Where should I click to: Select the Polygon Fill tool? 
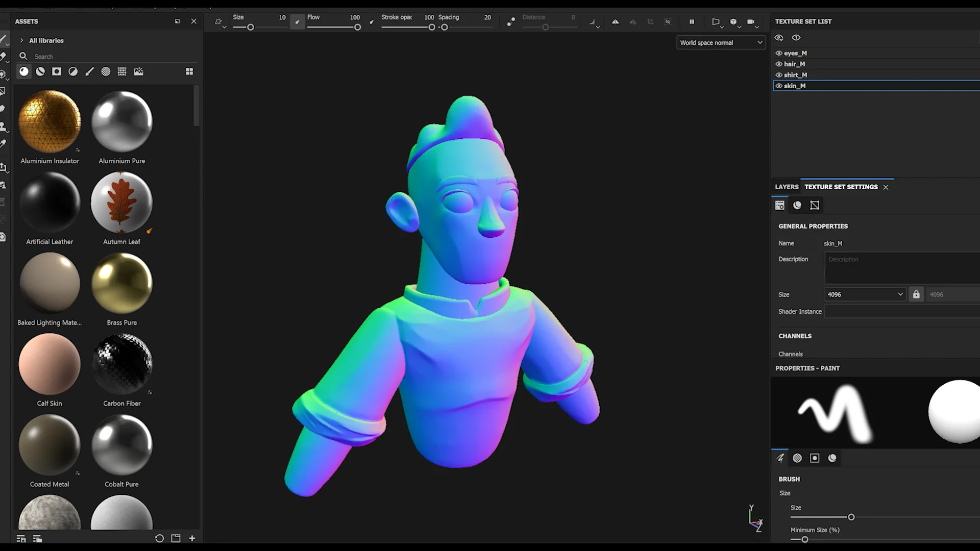tap(4, 91)
